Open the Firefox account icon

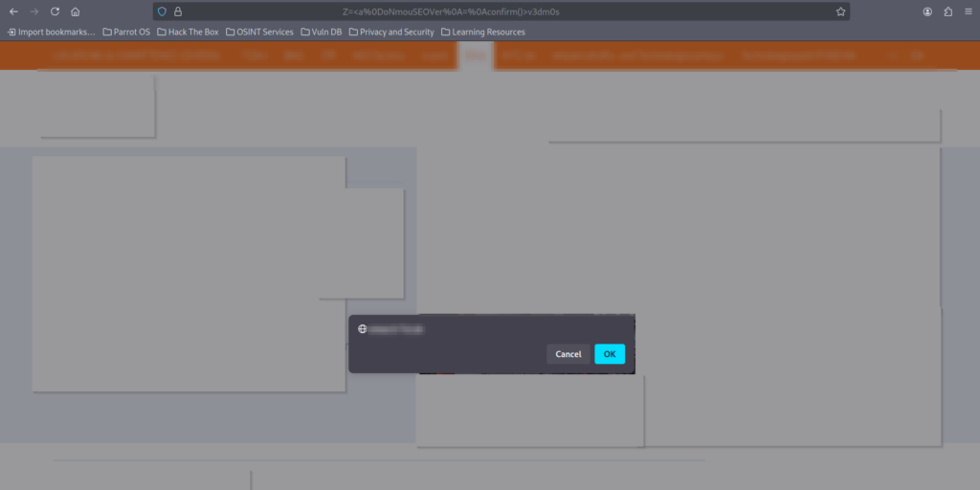pyautogui.click(x=927, y=11)
